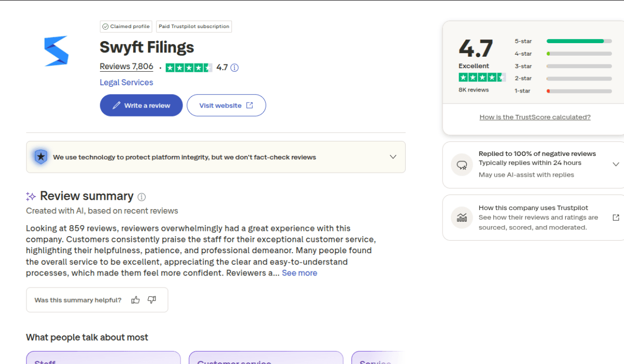Click the Write a review button
This screenshot has height=364, width=624.
pos(141,106)
